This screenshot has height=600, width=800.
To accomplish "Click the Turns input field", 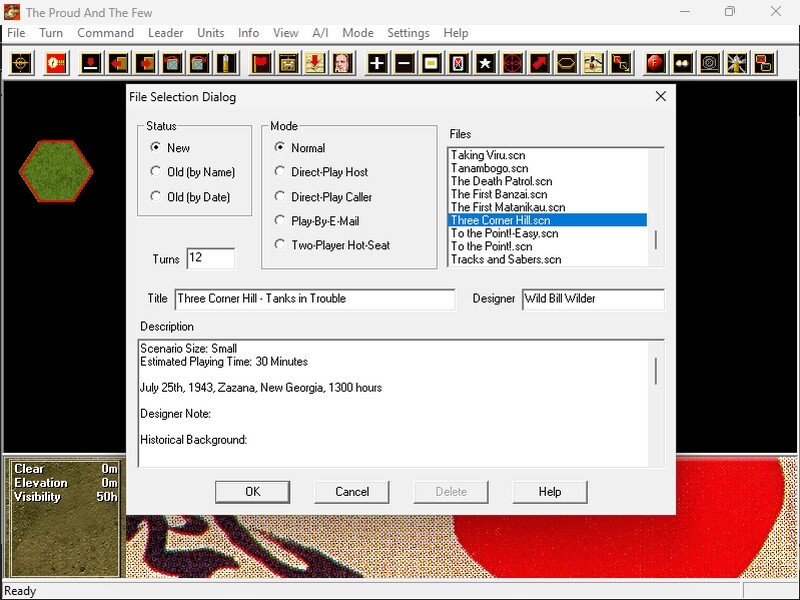I will [211, 258].
